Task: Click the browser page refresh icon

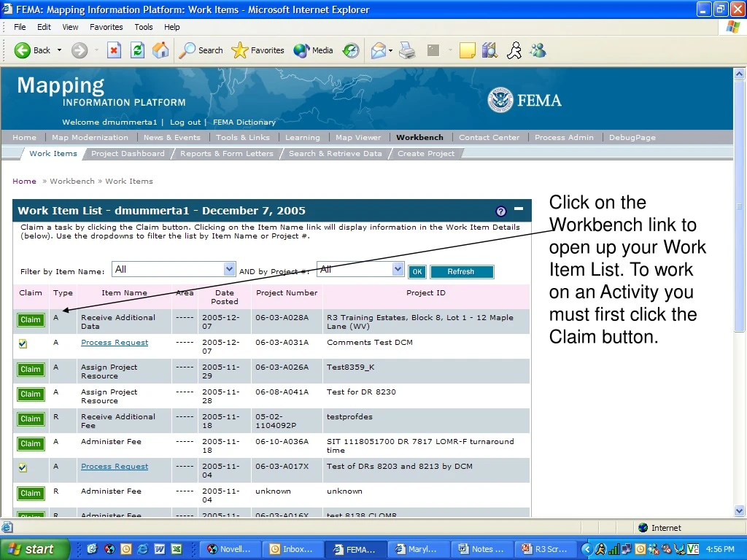Action: pyautogui.click(x=137, y=50)
